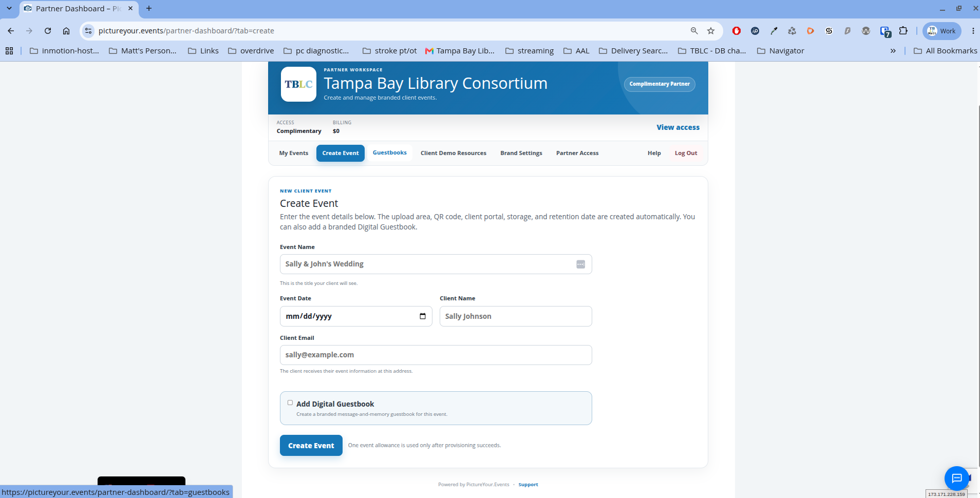The width and height of the screenshot is (980, 498).
Task: Open the Chrome three-dot menu
Action: tap(973, 31)
